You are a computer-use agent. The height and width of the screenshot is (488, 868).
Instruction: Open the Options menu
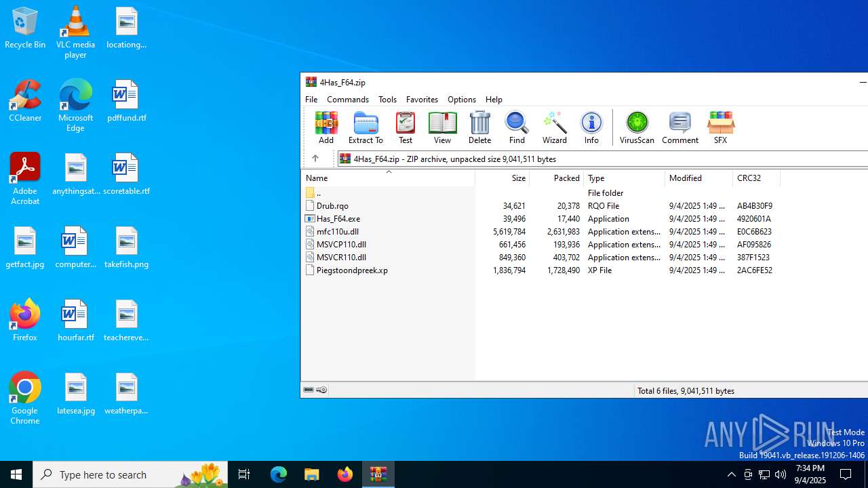(x=462, y=100)
